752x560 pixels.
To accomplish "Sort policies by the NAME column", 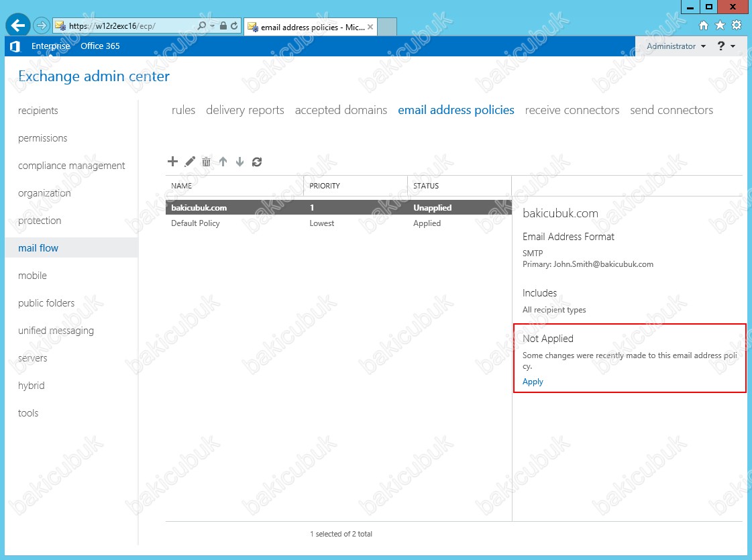I will (235, 186).
